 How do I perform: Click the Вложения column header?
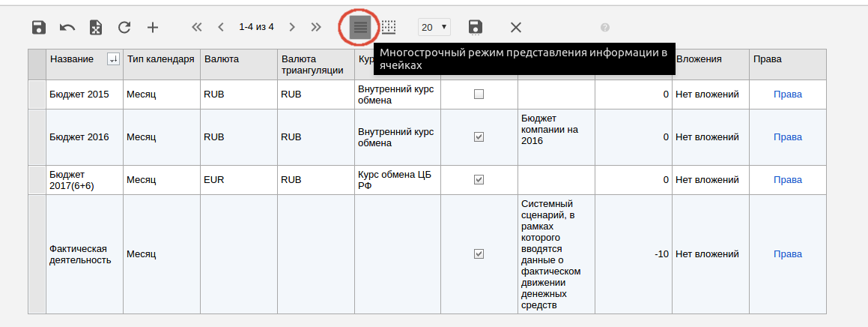(x=711, y=64)
